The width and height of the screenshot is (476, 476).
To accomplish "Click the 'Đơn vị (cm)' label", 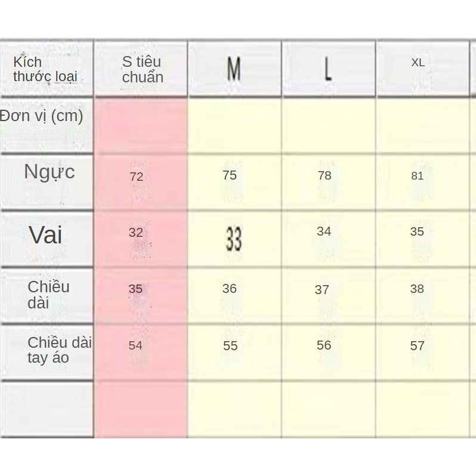I will 42,116.
